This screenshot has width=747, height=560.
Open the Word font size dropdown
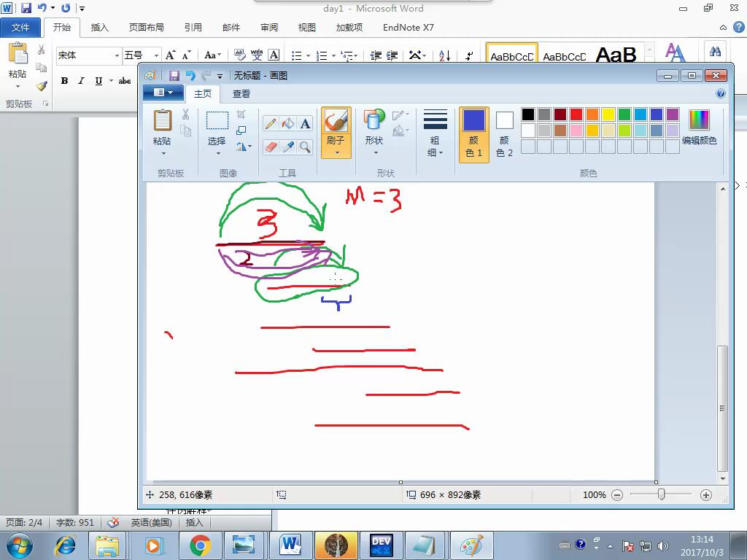(x=156, y=55)
